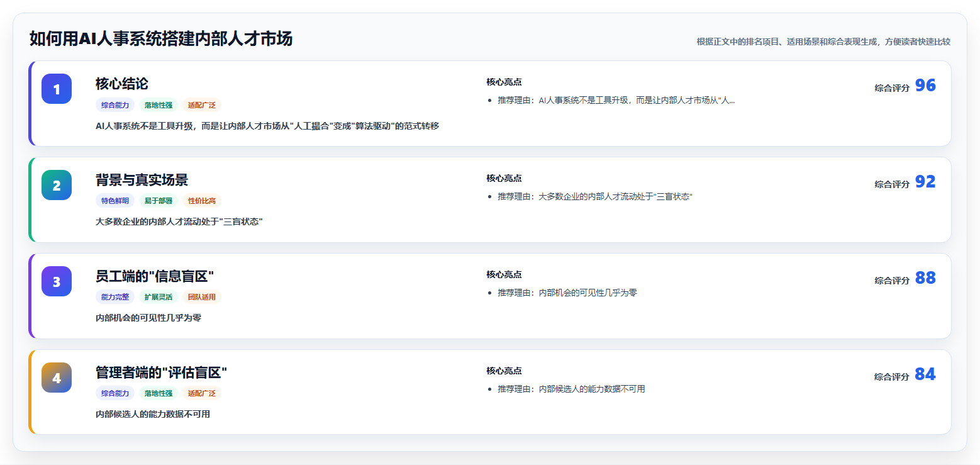Click the 核心亮点 heading in the 核心结论 card
The height and width of the screenshot is (465, 980).
pyautogui.click(x=504, y=82)
